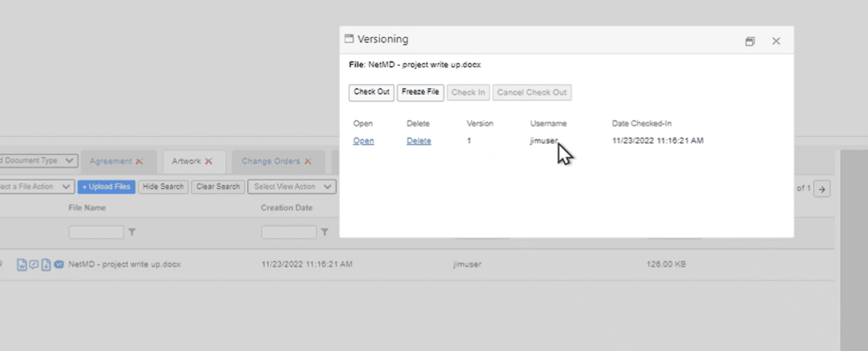Open the Select View Action dropdown

pos(291,187)
